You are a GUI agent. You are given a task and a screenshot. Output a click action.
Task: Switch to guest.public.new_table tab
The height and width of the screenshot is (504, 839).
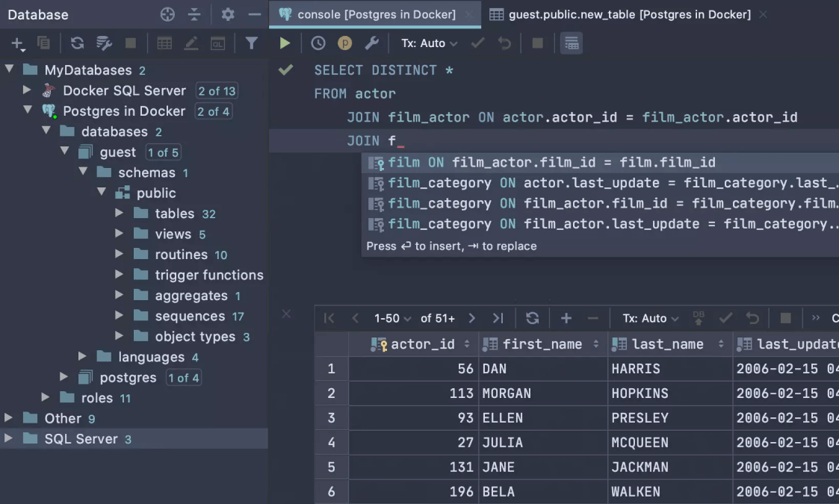pos(629,14)
